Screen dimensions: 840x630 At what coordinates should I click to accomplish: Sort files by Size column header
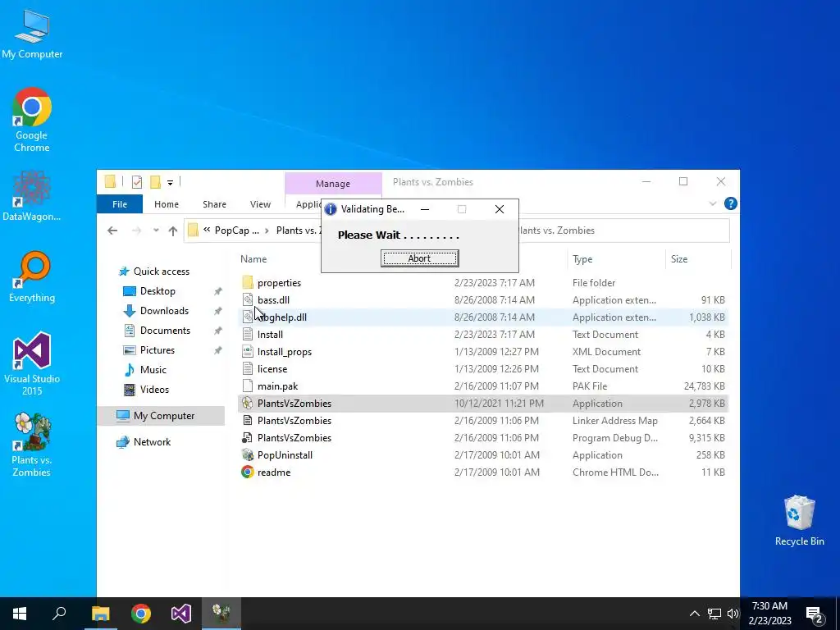(x=678, y=259)
